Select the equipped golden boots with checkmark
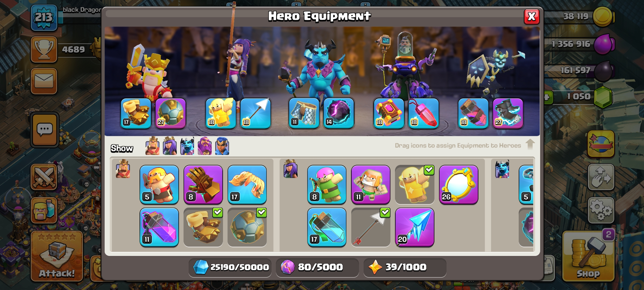644x290 pixels. 203,227
